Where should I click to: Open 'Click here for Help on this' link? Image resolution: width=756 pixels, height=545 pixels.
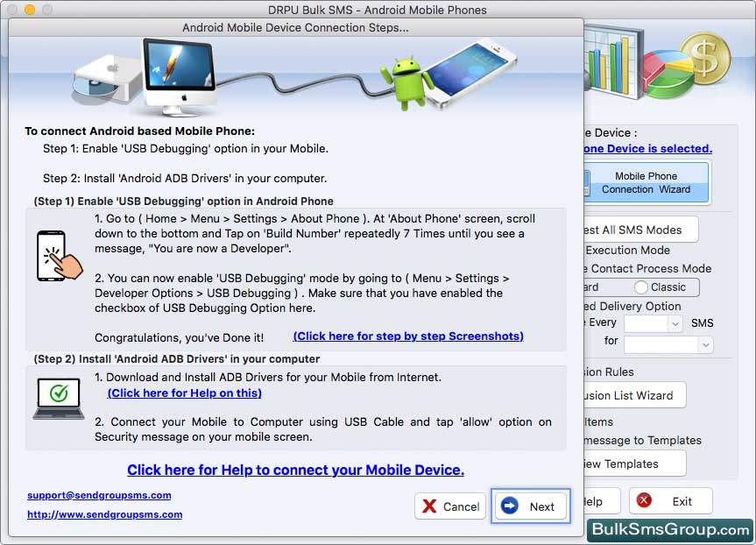point(185,393)
